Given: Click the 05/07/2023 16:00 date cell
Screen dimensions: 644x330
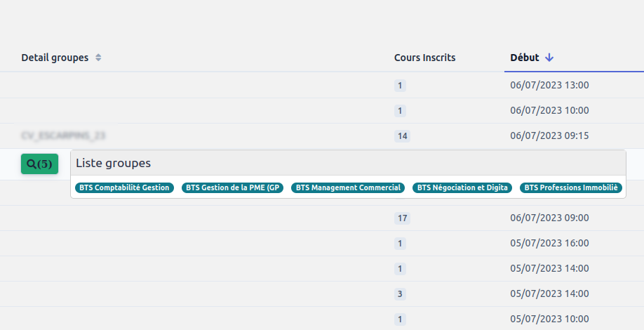Looking at the screenshot, I should point(549,244).
